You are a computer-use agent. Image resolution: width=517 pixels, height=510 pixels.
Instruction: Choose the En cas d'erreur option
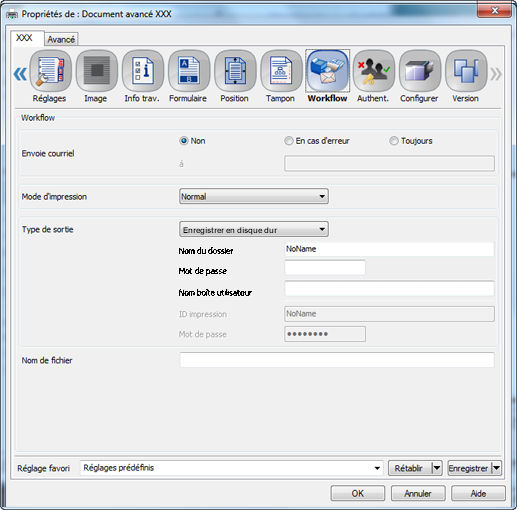point(289,141)
